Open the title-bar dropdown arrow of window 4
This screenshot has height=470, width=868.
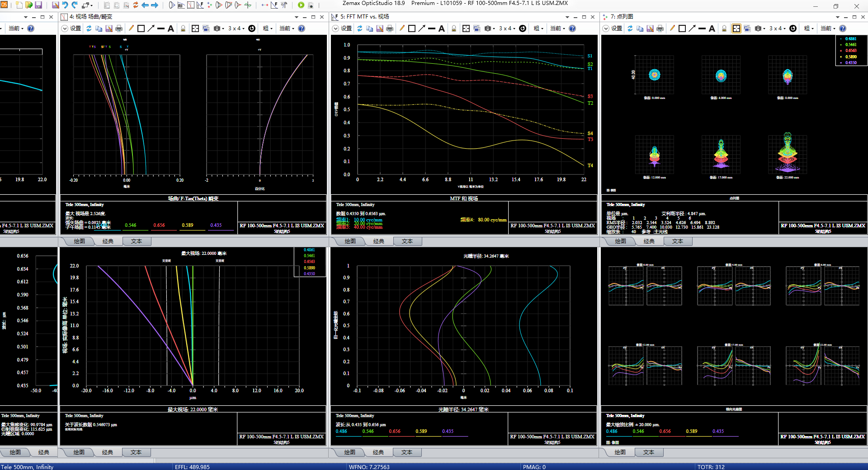coord(297,17)
